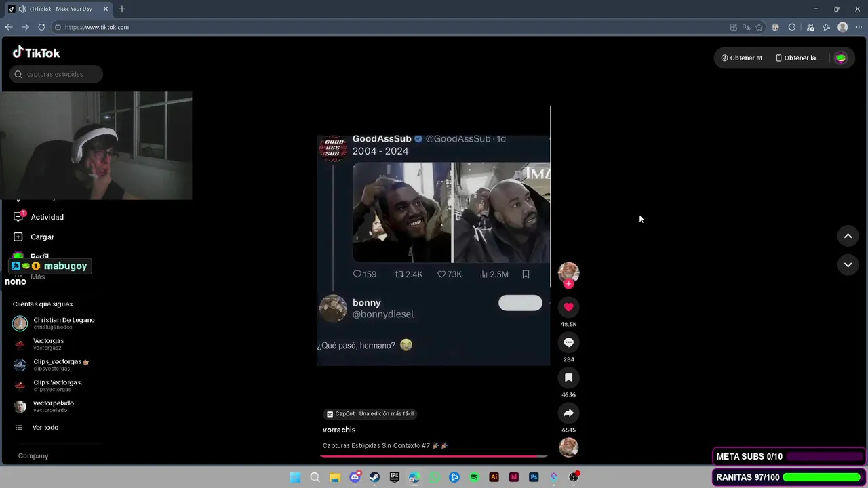Open Discord from taskbar
Image resolution: width=868 pixels, height=488 pixels.
click(x=355, y=477)
